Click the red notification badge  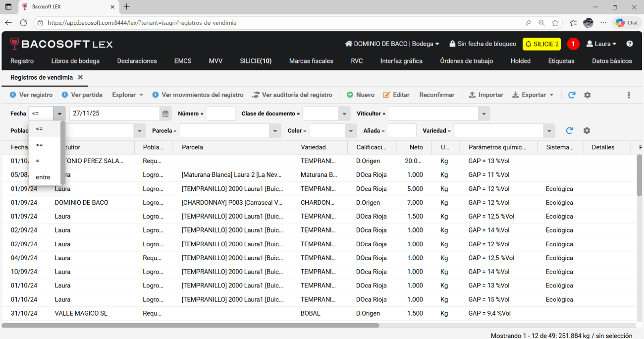pyautogui.click(x=573, y=44)
